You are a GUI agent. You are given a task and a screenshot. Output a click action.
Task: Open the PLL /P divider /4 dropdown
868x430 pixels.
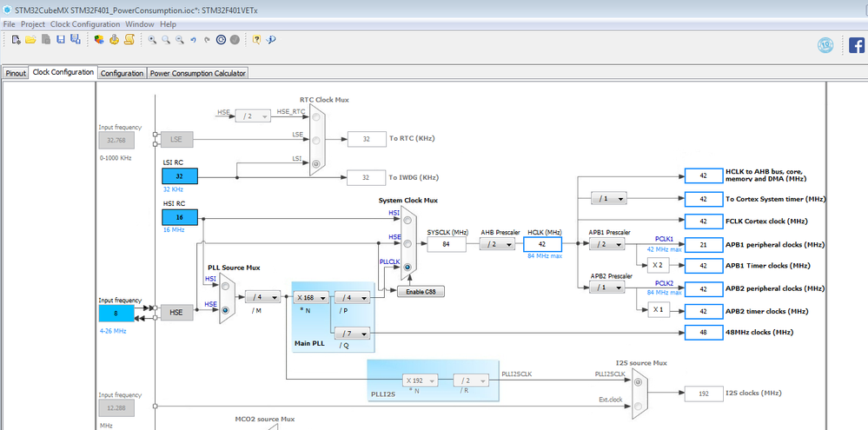click(x=352, y=298)
